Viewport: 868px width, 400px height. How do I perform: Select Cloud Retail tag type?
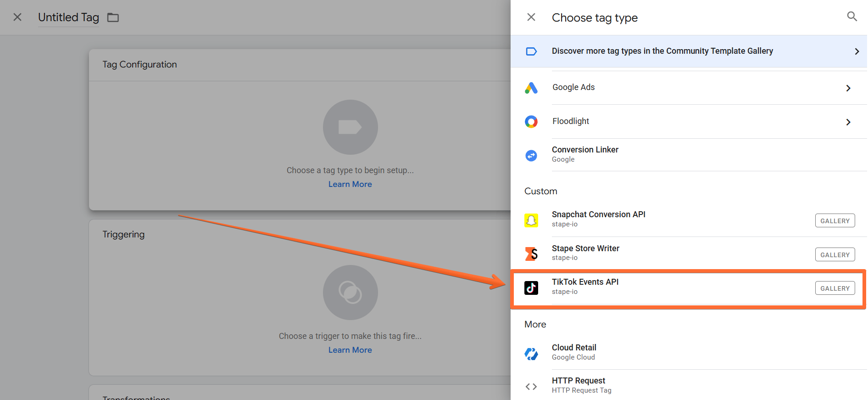point(689,353)
